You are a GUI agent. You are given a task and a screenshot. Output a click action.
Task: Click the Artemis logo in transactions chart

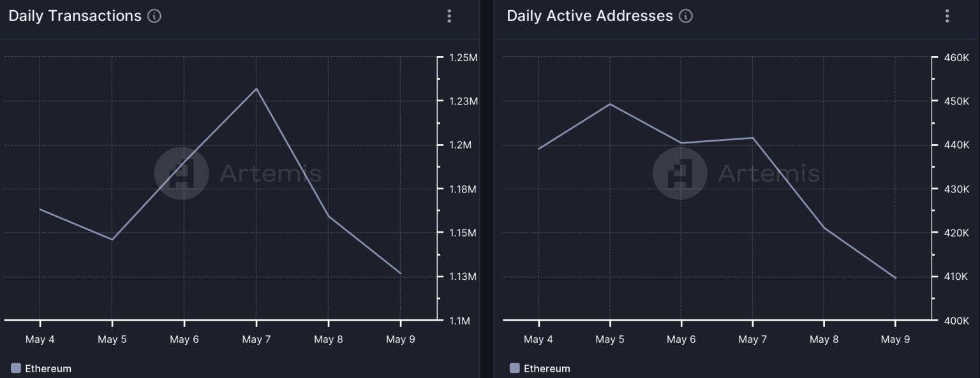point(181,173)
